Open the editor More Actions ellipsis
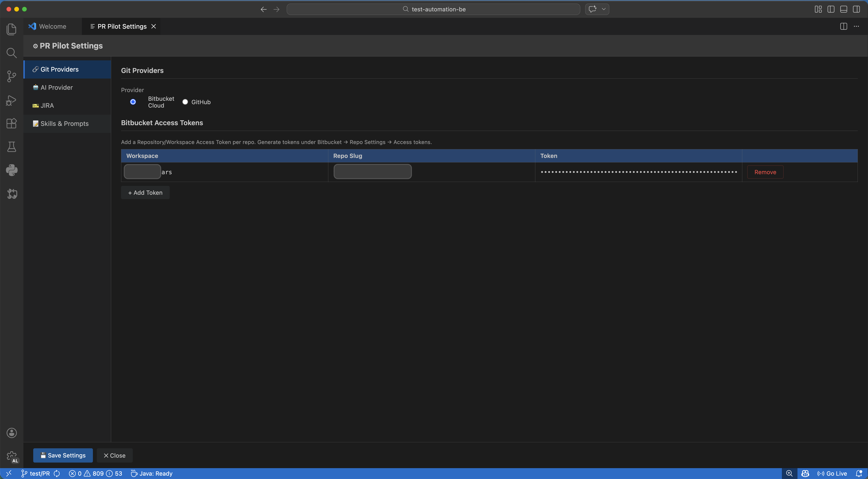Screen dimensions: 868x479 pos(856,26)
